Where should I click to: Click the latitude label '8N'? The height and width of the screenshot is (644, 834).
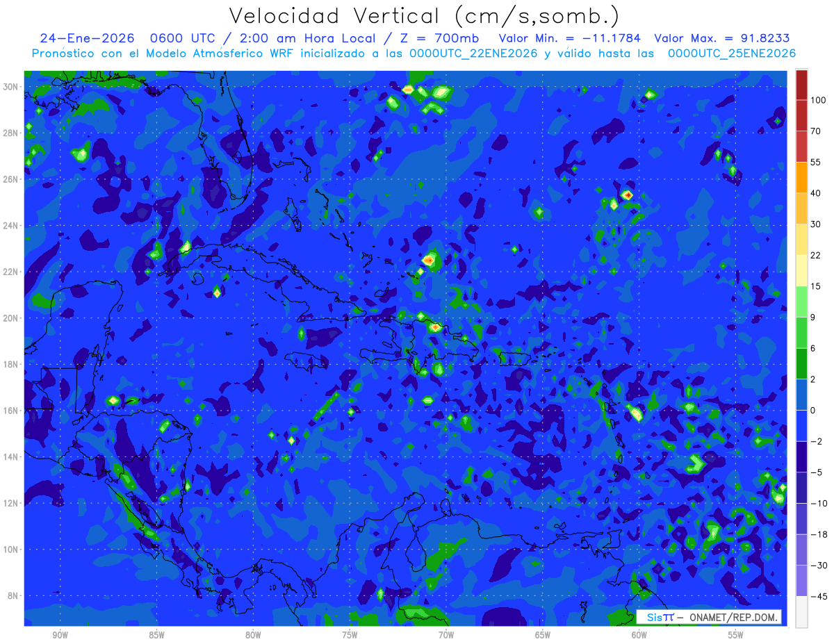tap(14, 596)
